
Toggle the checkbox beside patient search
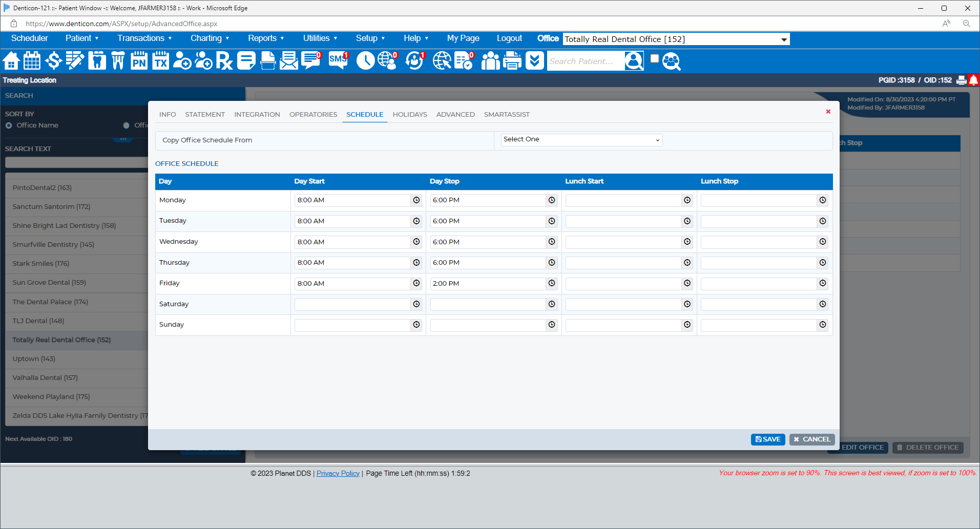click(654, 59)
